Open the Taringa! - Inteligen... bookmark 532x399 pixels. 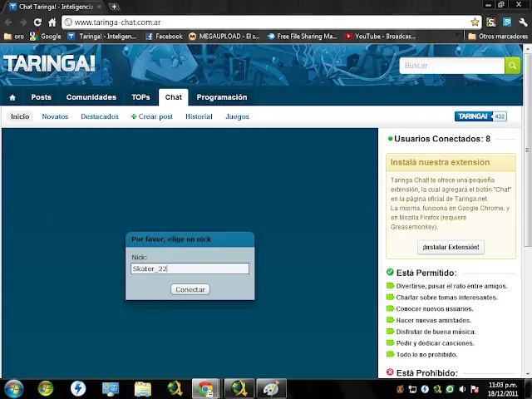coord(102,37)
